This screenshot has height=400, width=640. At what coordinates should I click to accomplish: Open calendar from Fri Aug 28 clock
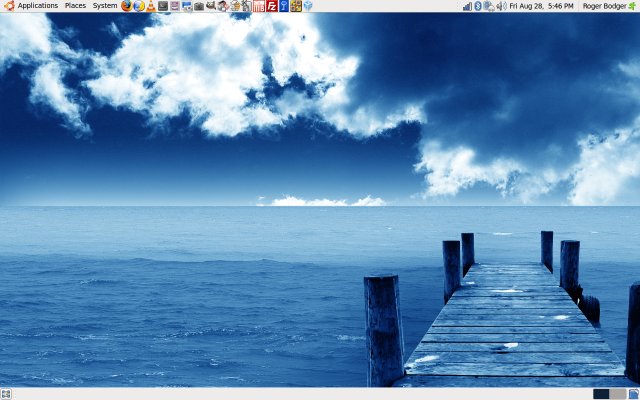point(543,6)
